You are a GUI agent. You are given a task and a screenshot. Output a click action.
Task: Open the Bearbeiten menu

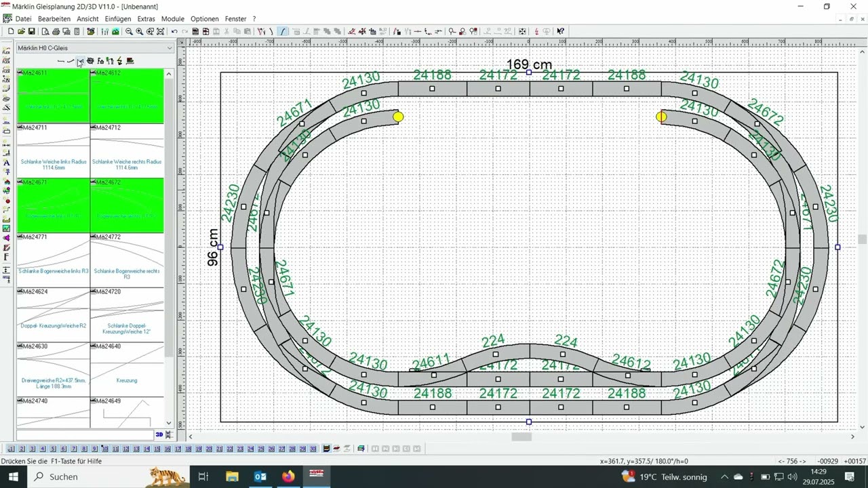pyautogui.click(x=54, y=19)
